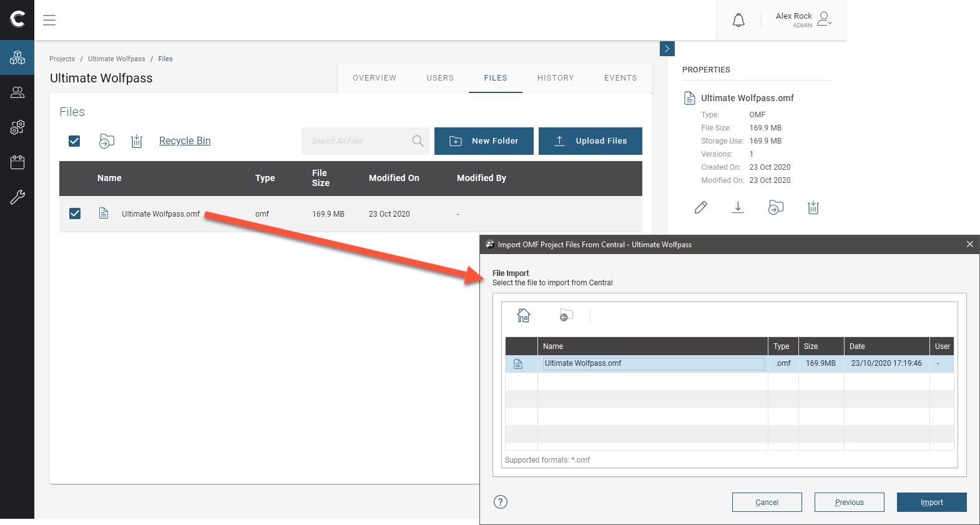Open the Users icon in left sidebar

[x=17, y=92]
